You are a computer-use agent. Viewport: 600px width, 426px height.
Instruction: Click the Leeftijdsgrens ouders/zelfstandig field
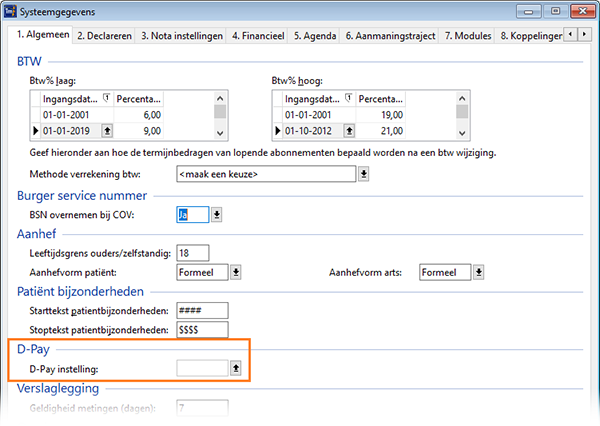tap(193, 253)
